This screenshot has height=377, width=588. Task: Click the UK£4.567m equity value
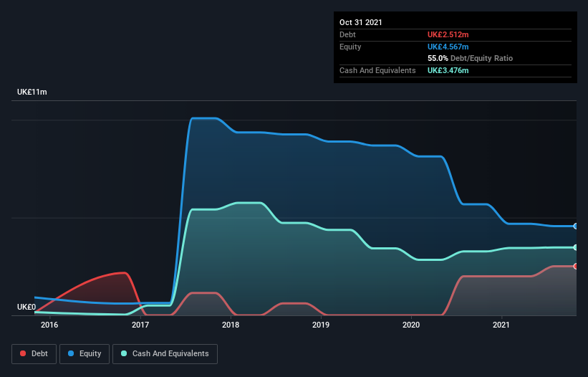pos(448,47)
